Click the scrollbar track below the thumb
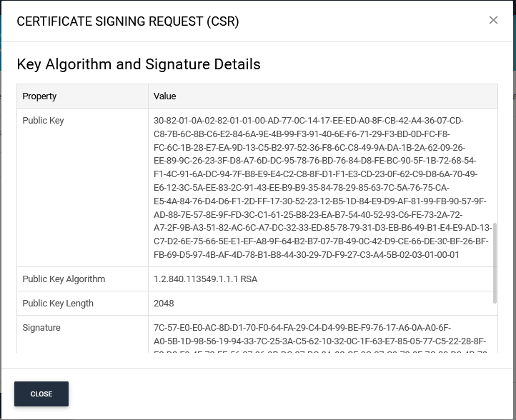 [495, 327]
